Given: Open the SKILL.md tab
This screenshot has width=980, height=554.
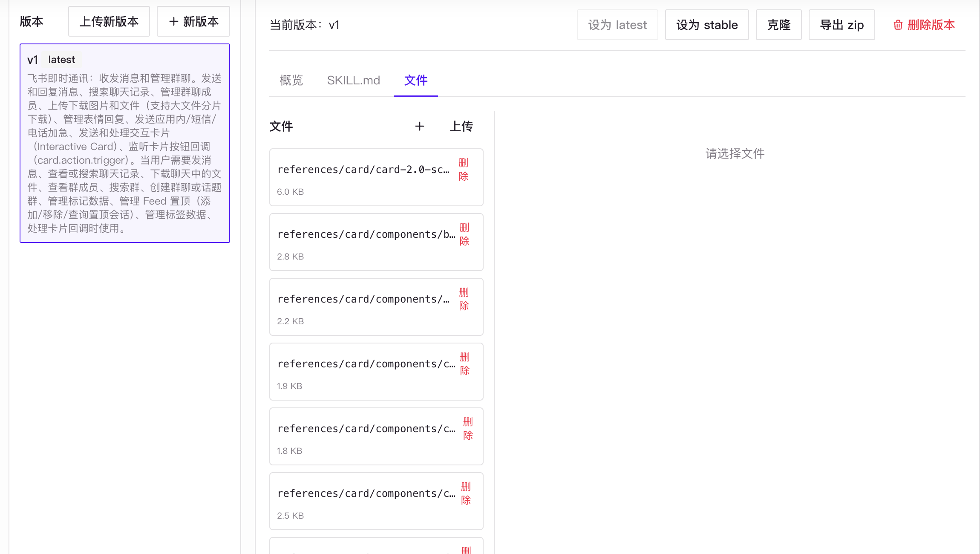Looking at the screenshot, I should click(x=354, y=80).
